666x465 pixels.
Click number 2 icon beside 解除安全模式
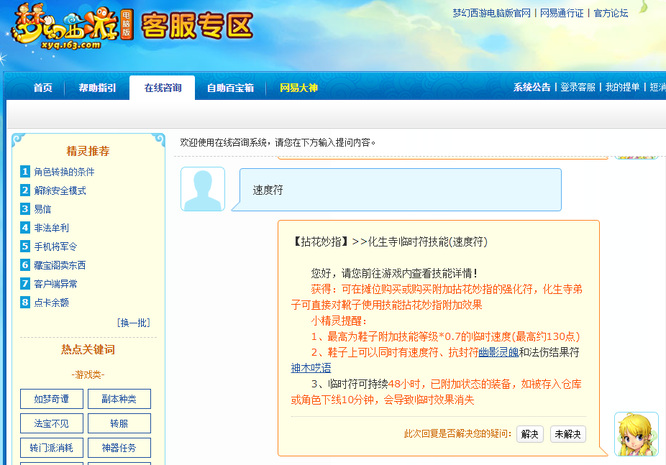[25, 190]
